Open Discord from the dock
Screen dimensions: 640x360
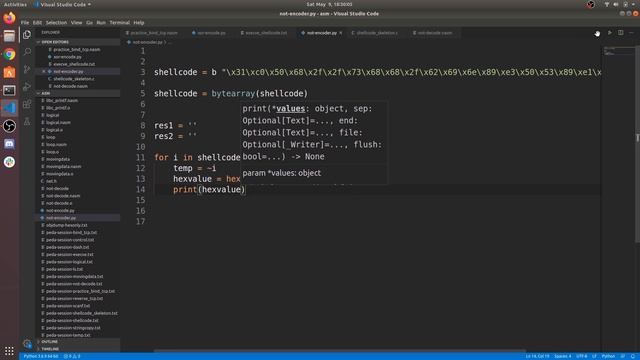(9, 144)
